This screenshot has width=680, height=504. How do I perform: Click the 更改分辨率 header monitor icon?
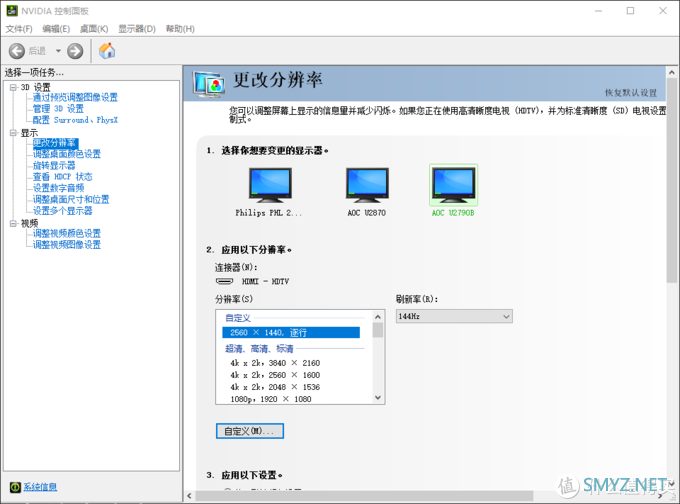point(209,83)
